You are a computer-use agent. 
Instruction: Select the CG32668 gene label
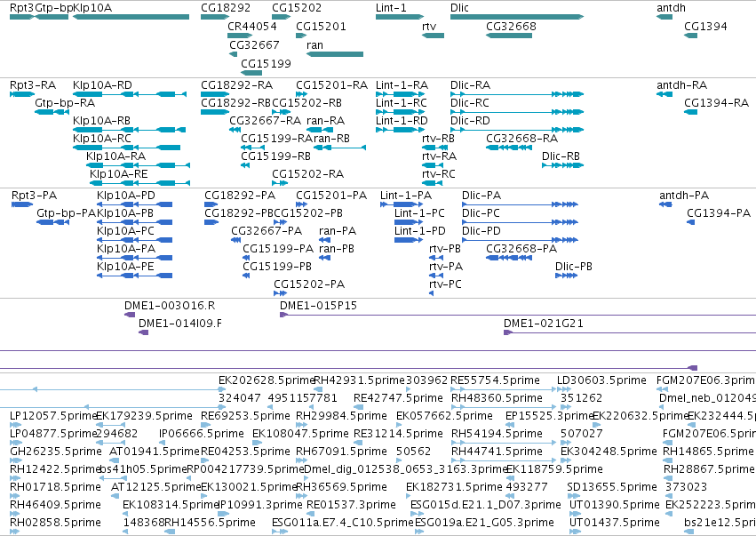(511, 27)
